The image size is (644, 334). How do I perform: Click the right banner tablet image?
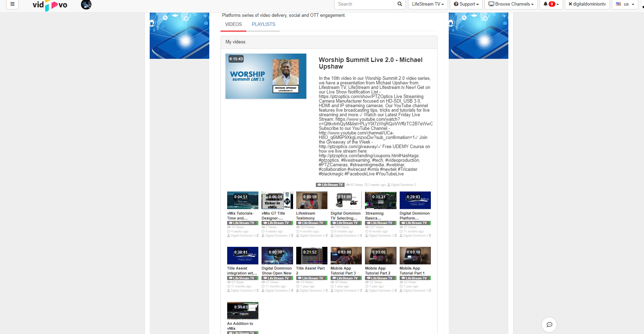[479, 36]
